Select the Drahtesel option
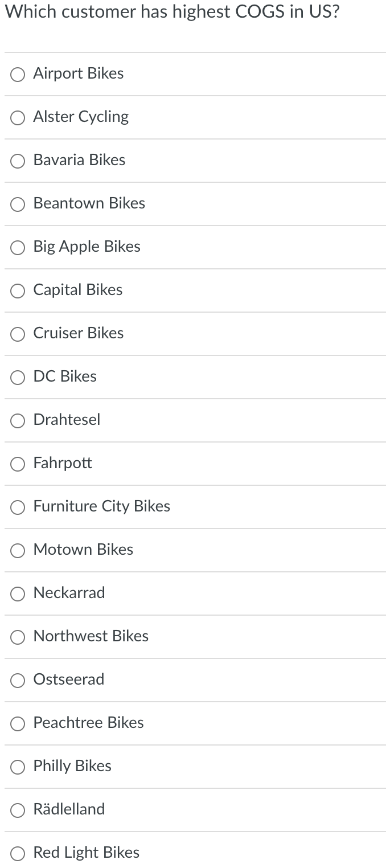This screenshot has height=868, width=386. pyautogui.click(x=17, y=421)
